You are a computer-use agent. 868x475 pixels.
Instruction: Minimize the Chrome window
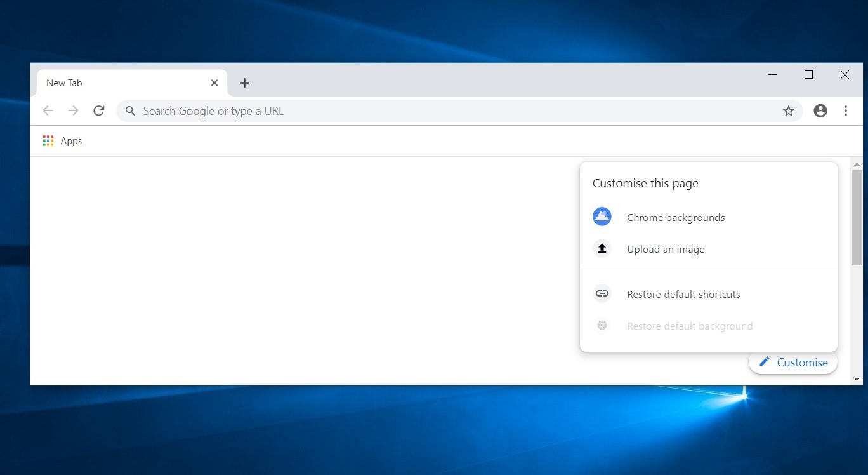[x=772, y=75]
